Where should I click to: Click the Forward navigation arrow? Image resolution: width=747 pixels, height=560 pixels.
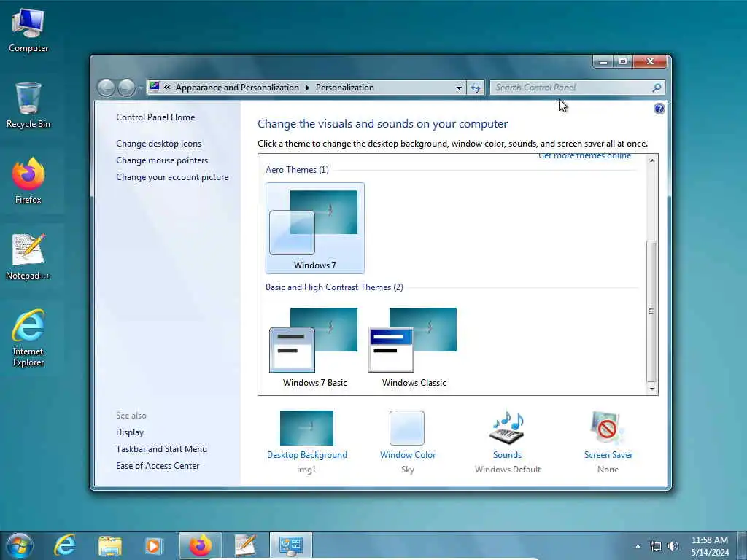[x=126, y=87]
